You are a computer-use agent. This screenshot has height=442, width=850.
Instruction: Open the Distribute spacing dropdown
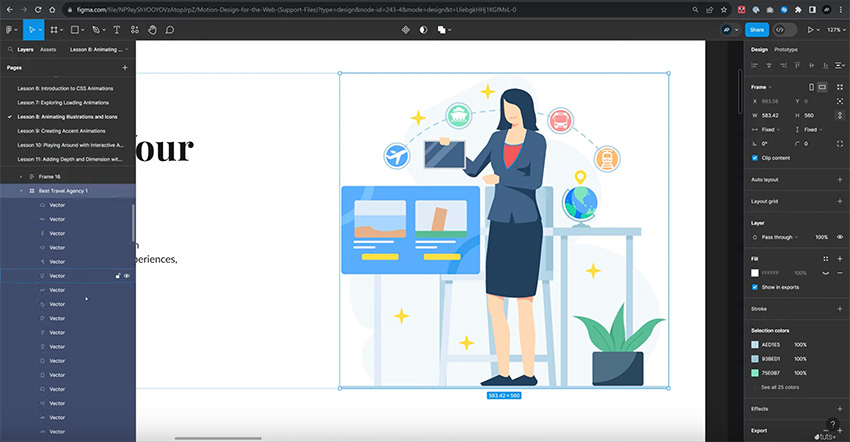click(x=840, y=65)
